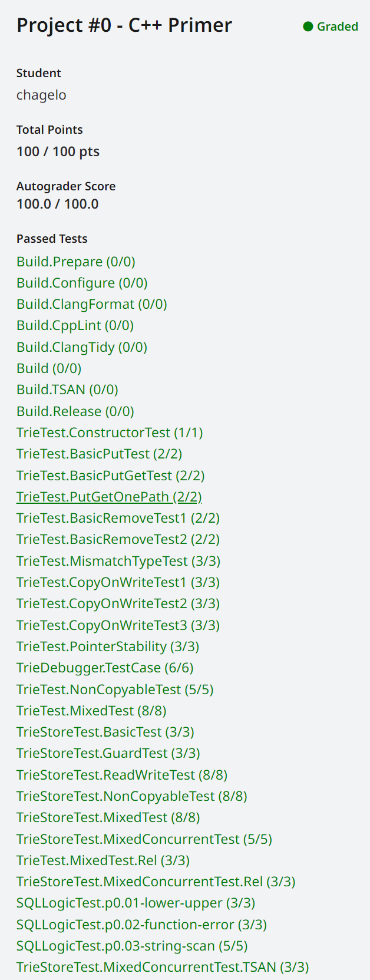
Task: Click the Build.Release test link
Action: coord(75,411)
